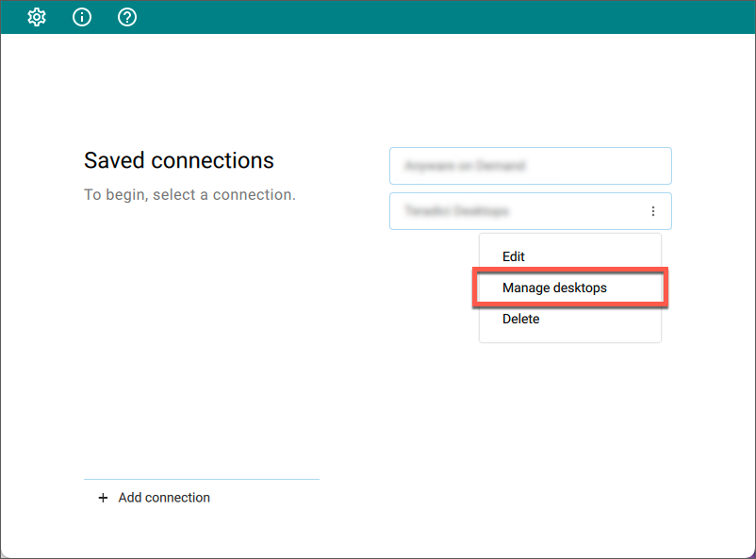Select the top saved connection entry

(531, 166)
